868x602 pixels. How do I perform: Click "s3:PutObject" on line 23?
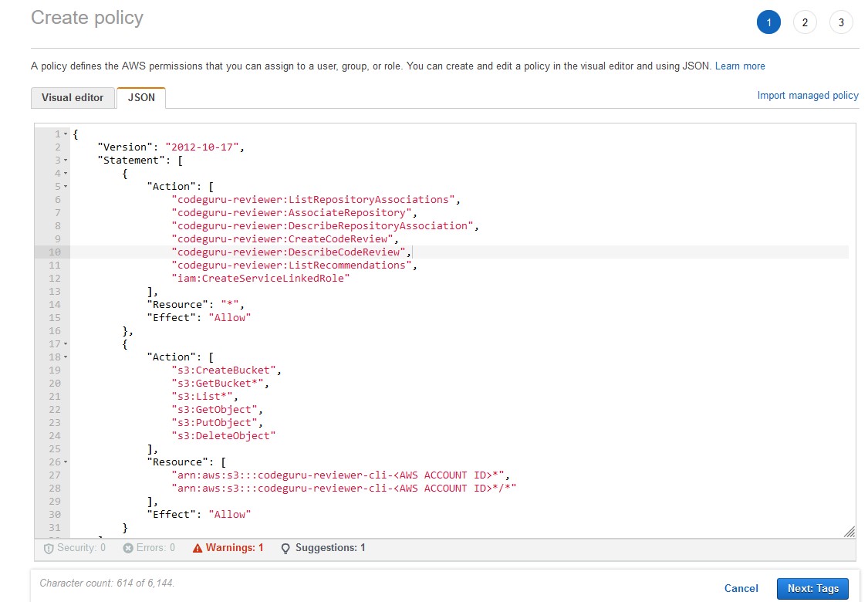[214, 423]
